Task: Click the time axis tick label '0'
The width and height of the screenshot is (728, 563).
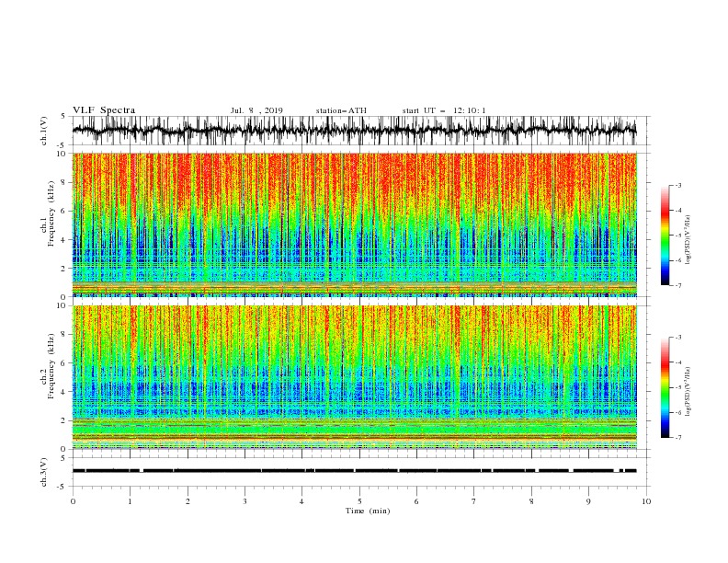Action: 73,501
